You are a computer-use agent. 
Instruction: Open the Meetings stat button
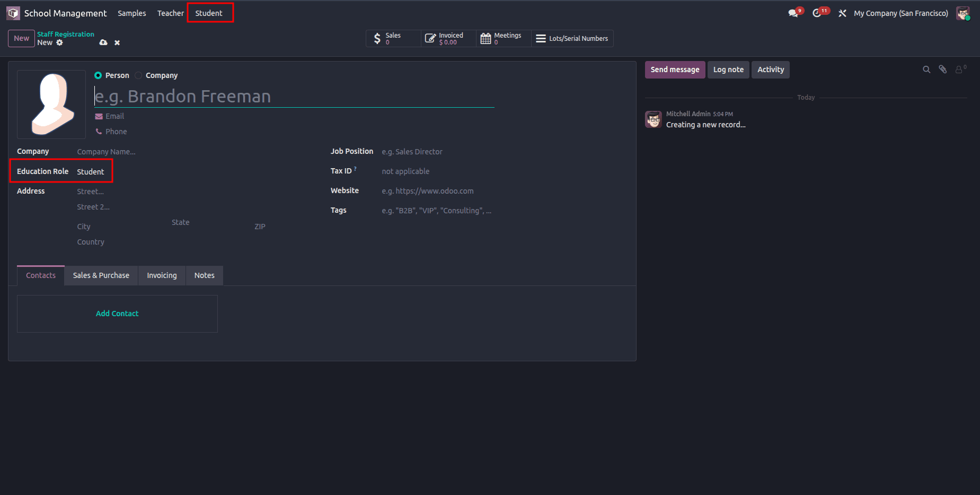pyautogui.click(x=504, y=38)
